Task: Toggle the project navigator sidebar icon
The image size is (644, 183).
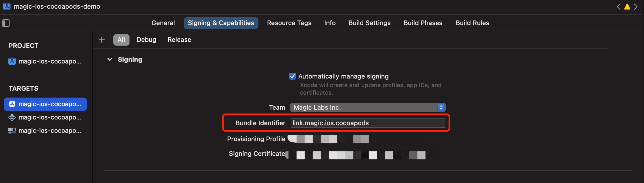Action: pyautogui.click(x=6, y=23)
